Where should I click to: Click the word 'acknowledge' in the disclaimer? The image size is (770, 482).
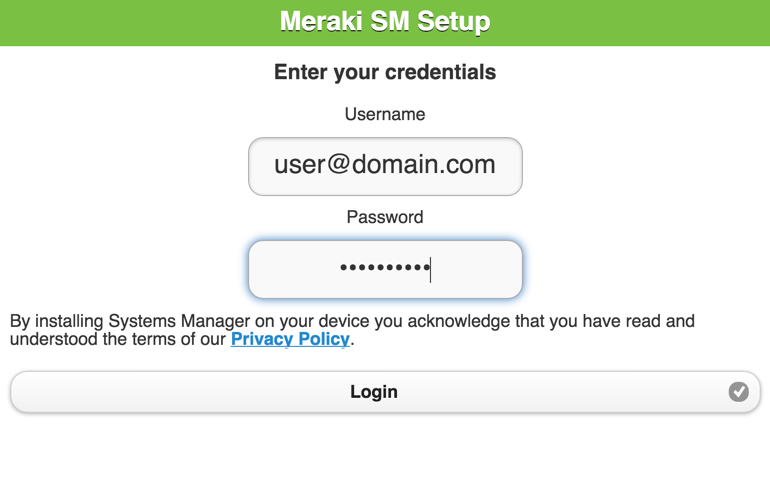pos(459,321)
